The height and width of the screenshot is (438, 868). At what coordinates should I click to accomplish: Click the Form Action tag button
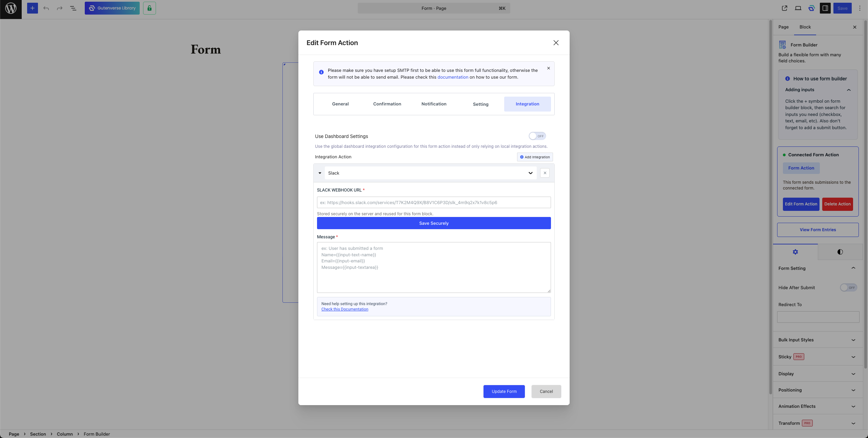(801, 168)
